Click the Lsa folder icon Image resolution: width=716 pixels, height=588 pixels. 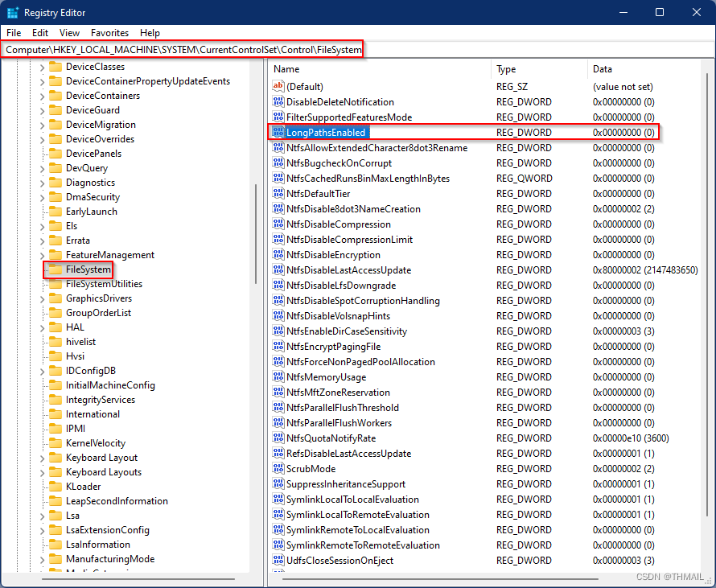point(56,516)
